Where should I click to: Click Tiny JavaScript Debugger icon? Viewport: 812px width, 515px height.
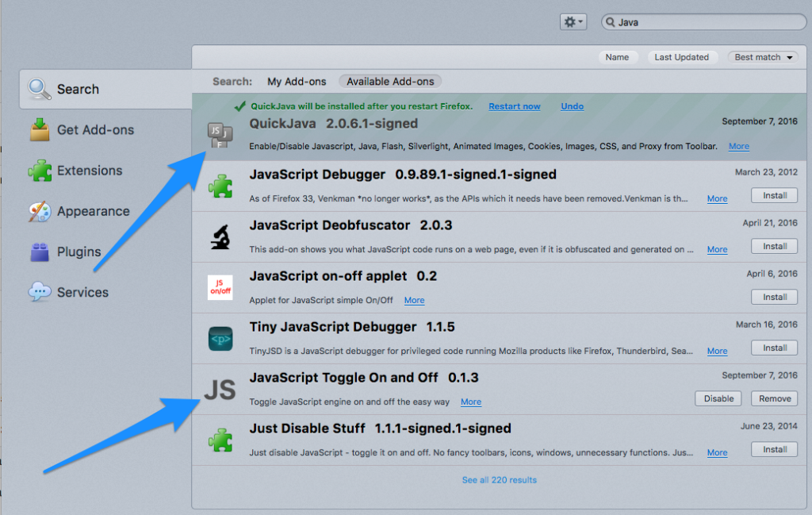point(220,338)
